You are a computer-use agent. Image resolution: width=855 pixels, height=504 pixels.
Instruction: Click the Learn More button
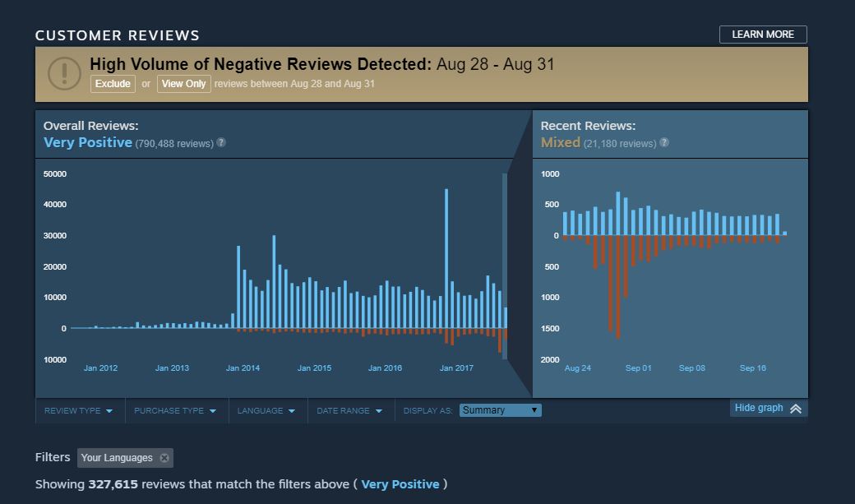pos(763,35)
